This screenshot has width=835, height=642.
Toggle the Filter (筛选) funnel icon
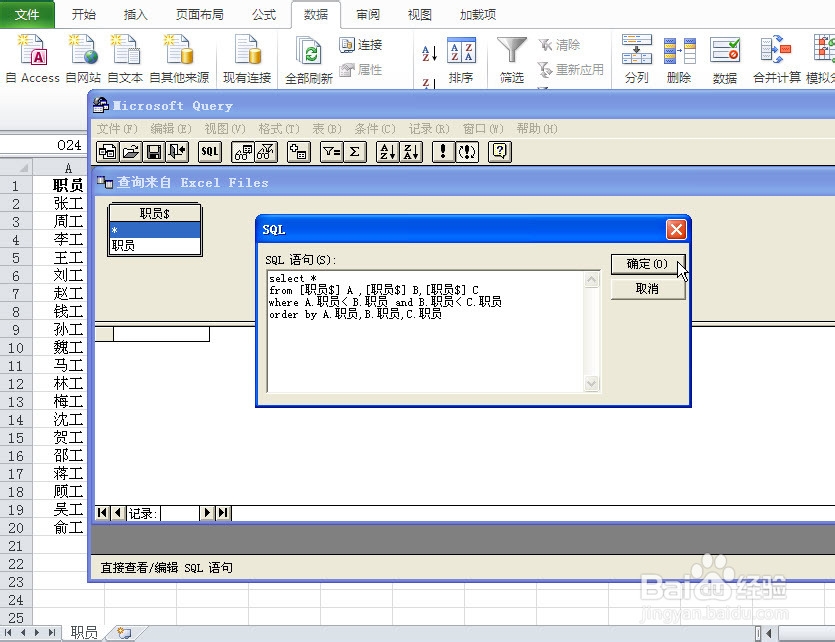point(512,59)
